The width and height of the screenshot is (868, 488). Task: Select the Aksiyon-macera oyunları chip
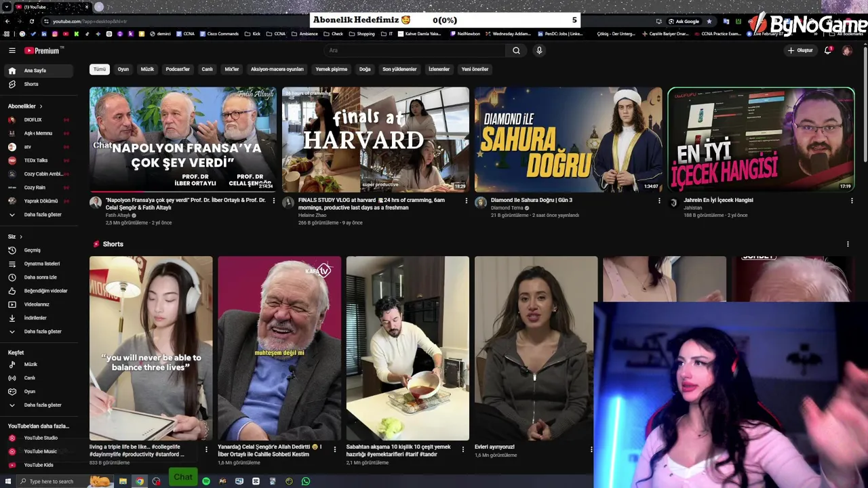277,69
